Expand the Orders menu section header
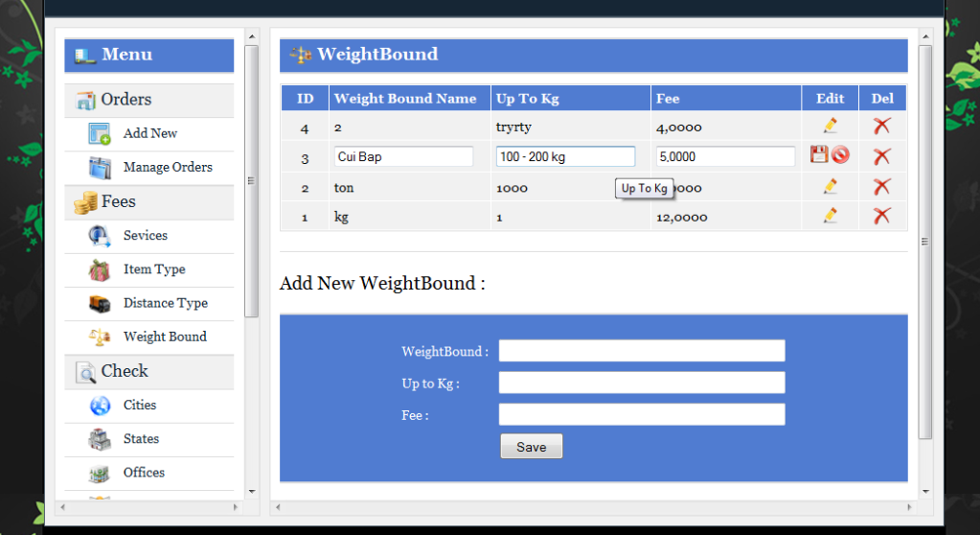The image size is (980, 535). point(148,100)
